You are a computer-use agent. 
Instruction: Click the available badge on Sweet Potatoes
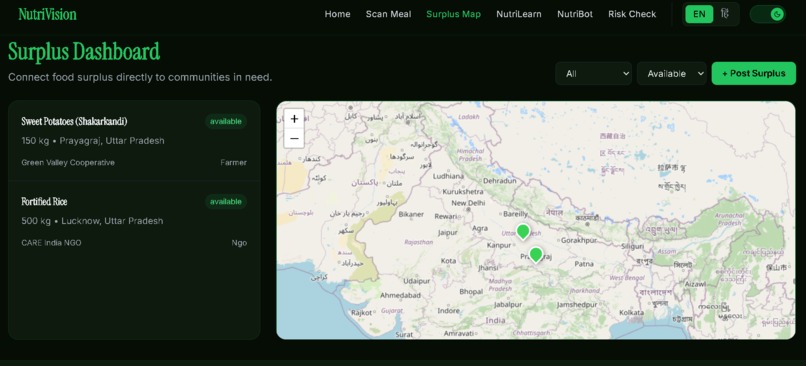click(x=226, y=121)
